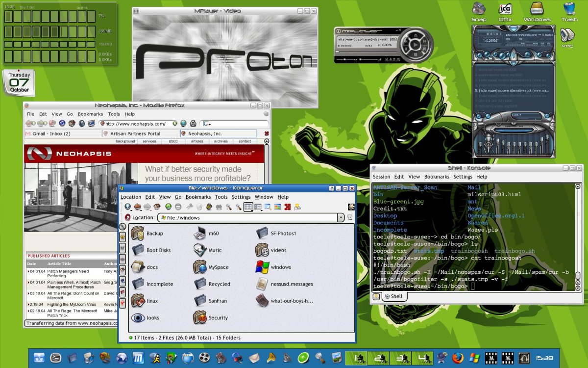Select the Icon View mode button in Konqueror
The image size is (588, 368).
coord(248,207)
